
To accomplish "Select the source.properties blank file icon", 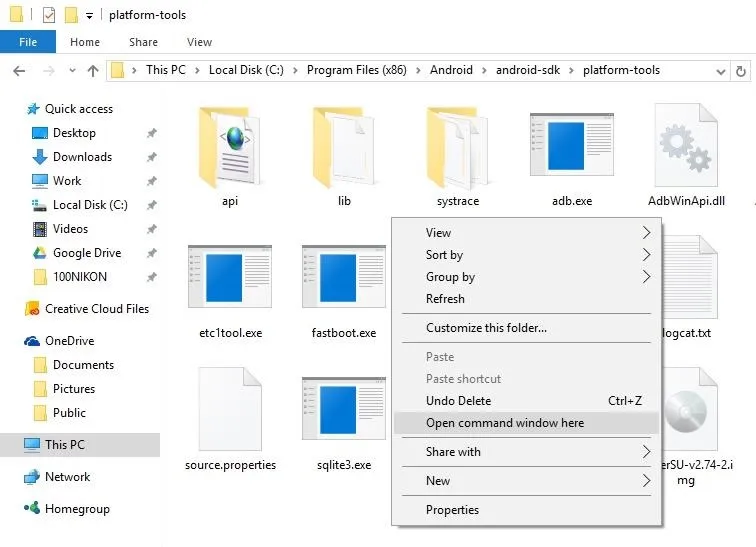I will [230, 409].
